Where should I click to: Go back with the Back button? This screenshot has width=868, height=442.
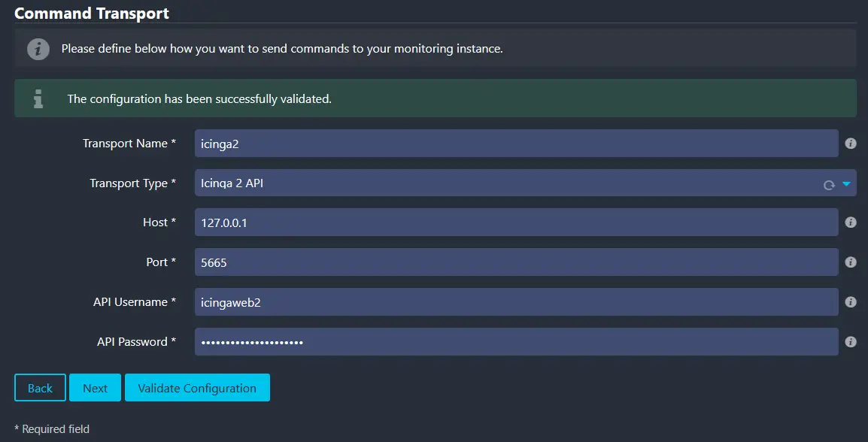point(40,388)
